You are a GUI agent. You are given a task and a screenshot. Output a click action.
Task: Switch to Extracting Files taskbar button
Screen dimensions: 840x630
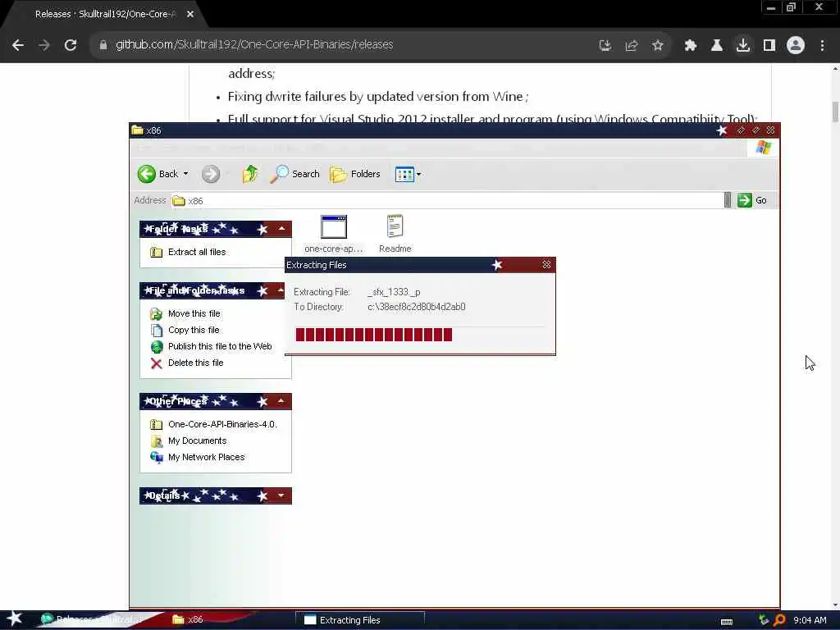[360, 620]
